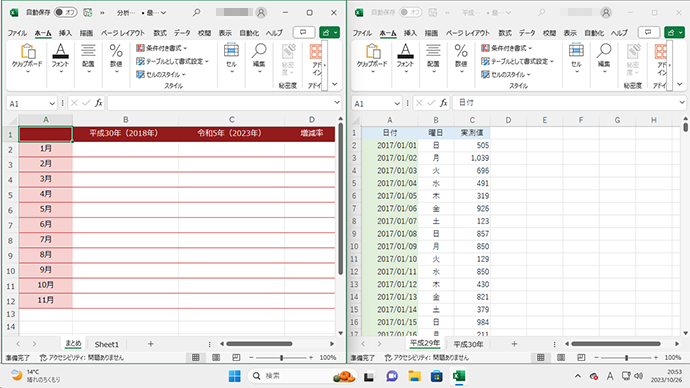Open Clipboard group in right Excel window
Viewport: 690px width, 388px height.
point(372,59)
